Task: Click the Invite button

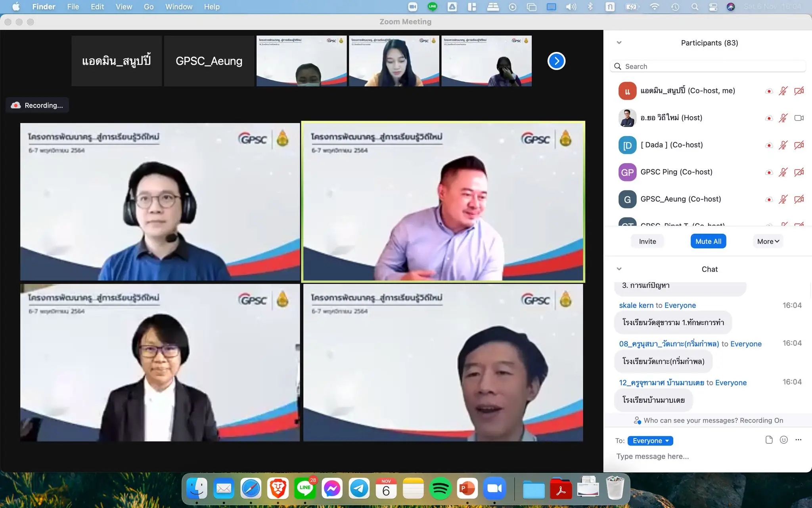Action: (x=647, y=241)
